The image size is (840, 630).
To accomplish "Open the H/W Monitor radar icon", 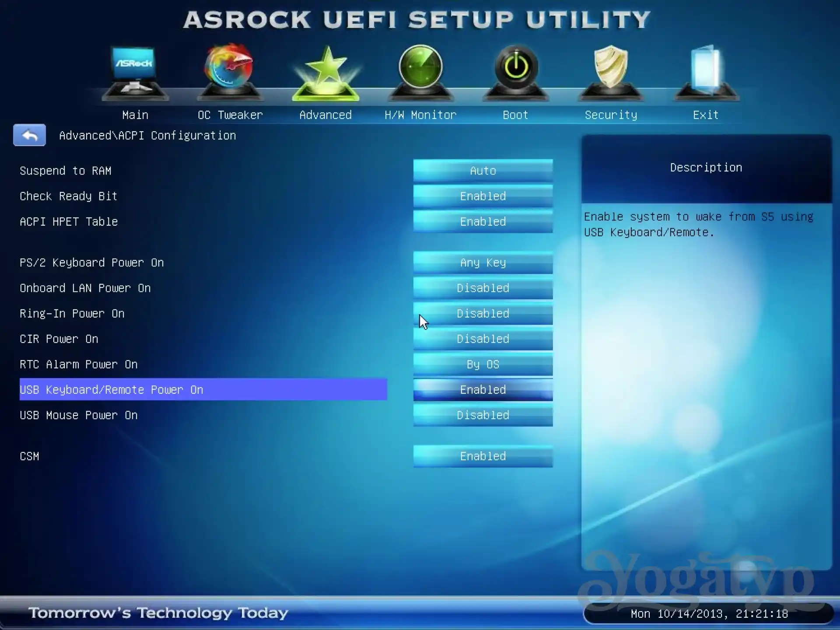I will coord(420,72).
